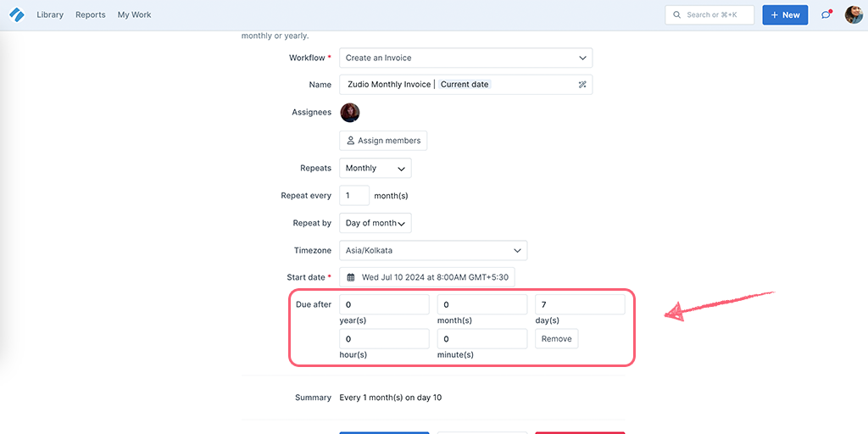Click the Due after day(s) field
This screenshot has height=434, width=868.
(580, 304)
